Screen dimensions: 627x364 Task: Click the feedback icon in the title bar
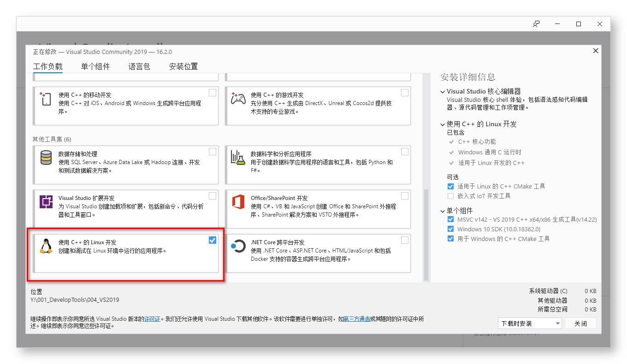click(536, 23)
